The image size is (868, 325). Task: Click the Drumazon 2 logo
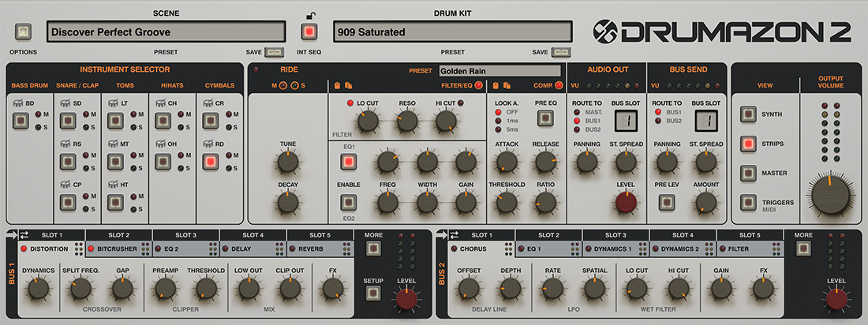pyautogui.click(x=722, y=32)
